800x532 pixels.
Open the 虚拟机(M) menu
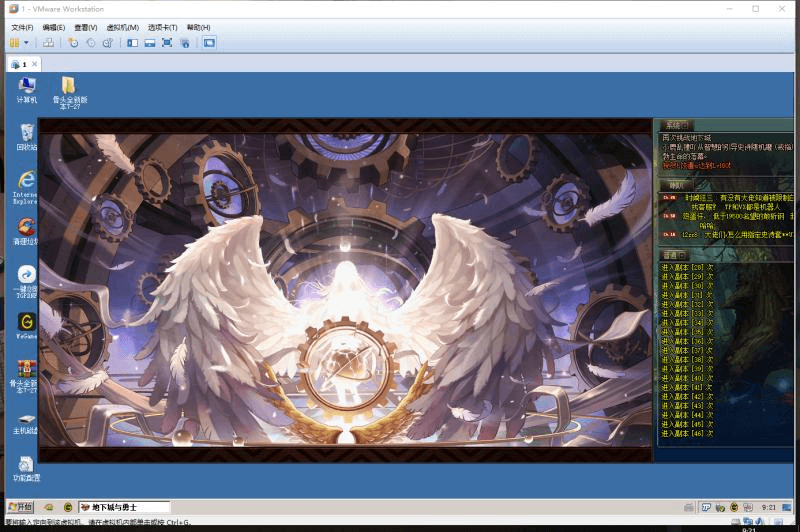[122, 28]
